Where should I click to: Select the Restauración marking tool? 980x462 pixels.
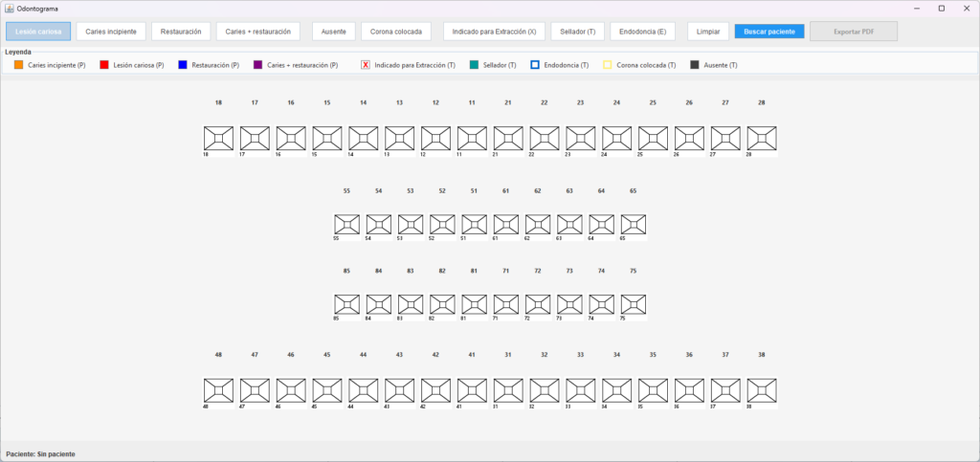coord(181,32)
